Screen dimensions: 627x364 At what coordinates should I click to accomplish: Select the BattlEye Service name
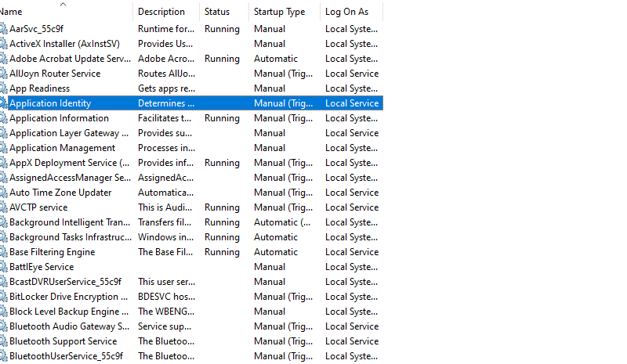42,267
